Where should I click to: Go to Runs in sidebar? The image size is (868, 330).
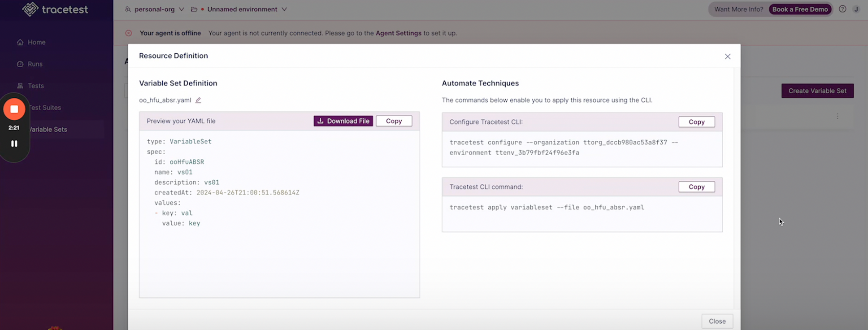(35, 64)
